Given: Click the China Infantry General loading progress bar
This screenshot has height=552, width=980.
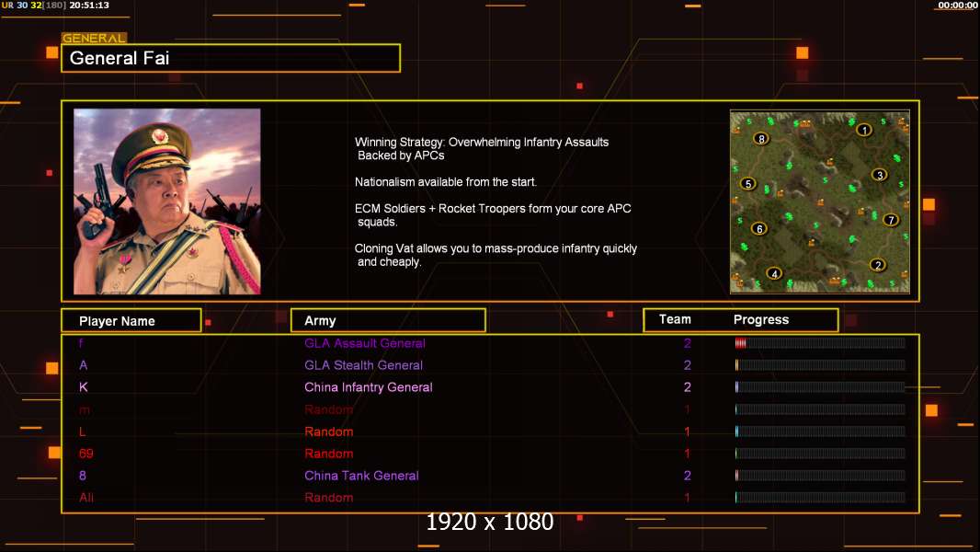Looking at the screenshot, I should coord(820,387).
